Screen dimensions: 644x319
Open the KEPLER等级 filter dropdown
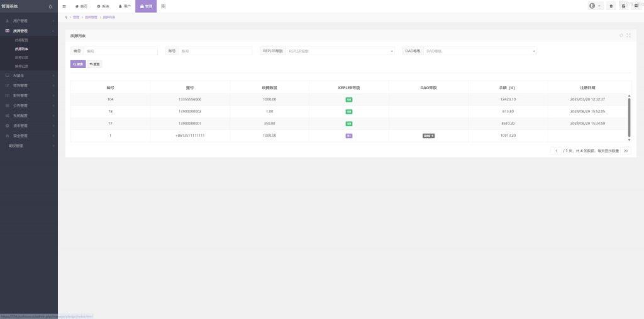[x=340, y=51]
